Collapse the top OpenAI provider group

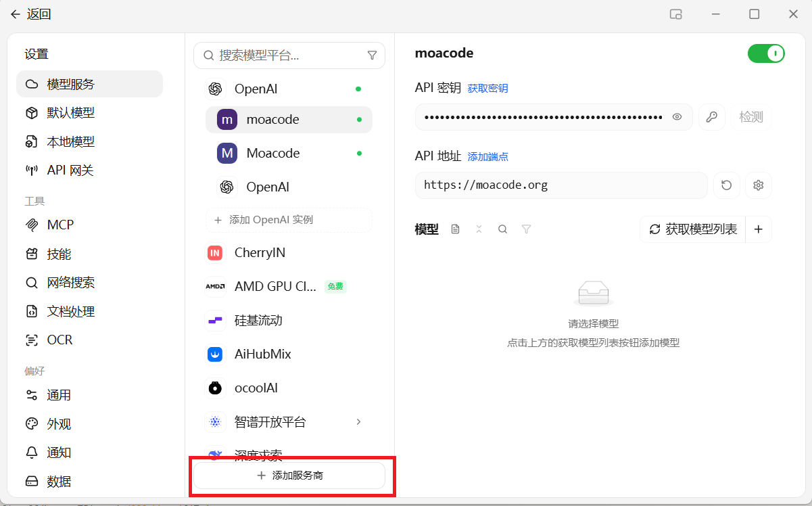(x=289, y=89)
